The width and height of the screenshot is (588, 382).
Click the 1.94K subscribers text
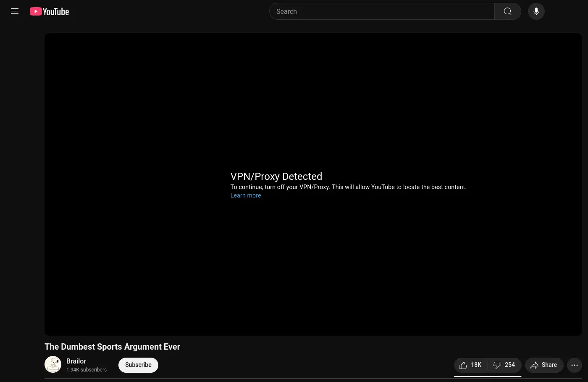click(x=87, y=370)
